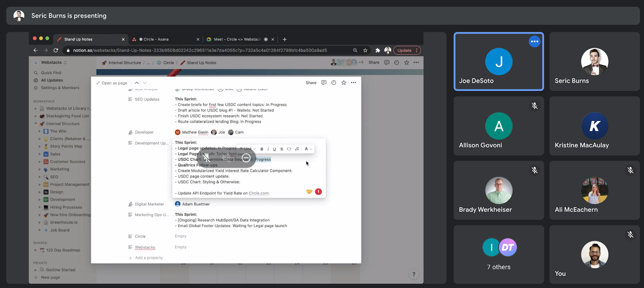Collapse Internal Structure tree item
The height and width of the screenshot is (288, 644).
(35, 124)
